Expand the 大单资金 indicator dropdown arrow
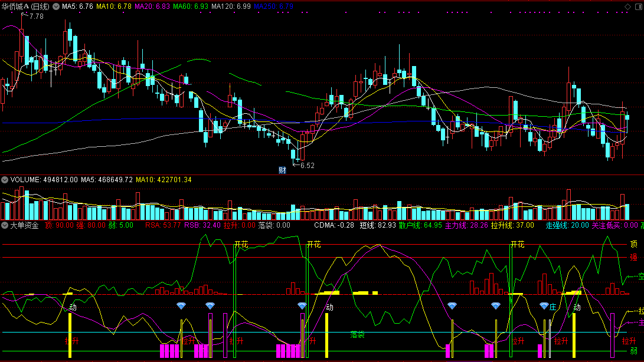Viewport: 644px width, 362px height. tap(5, 225)
